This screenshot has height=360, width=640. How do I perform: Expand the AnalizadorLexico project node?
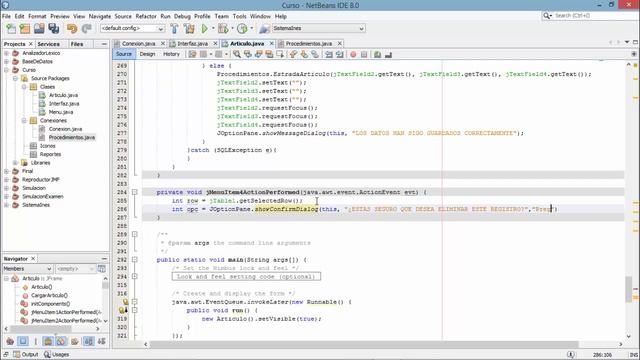coord(7,53)
